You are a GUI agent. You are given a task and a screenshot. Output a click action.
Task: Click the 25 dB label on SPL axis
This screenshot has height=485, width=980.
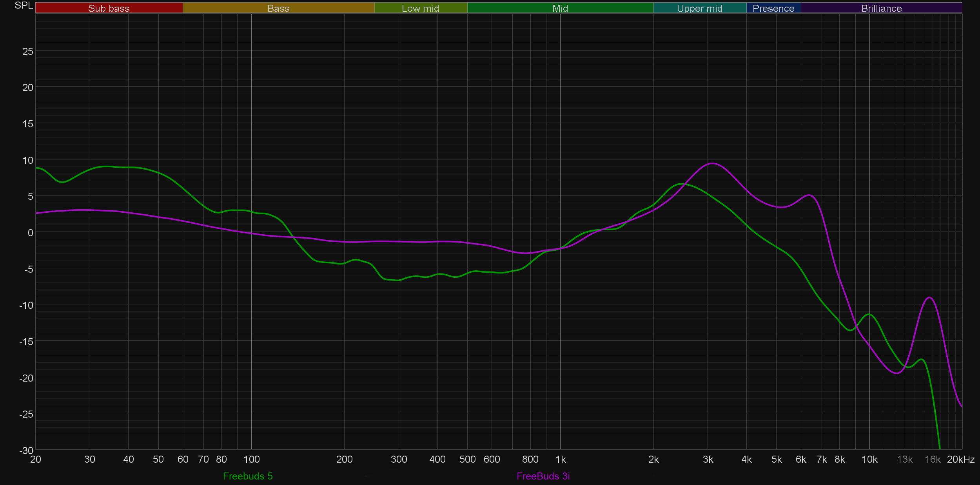pyautogui.click(x=27, y=51)
